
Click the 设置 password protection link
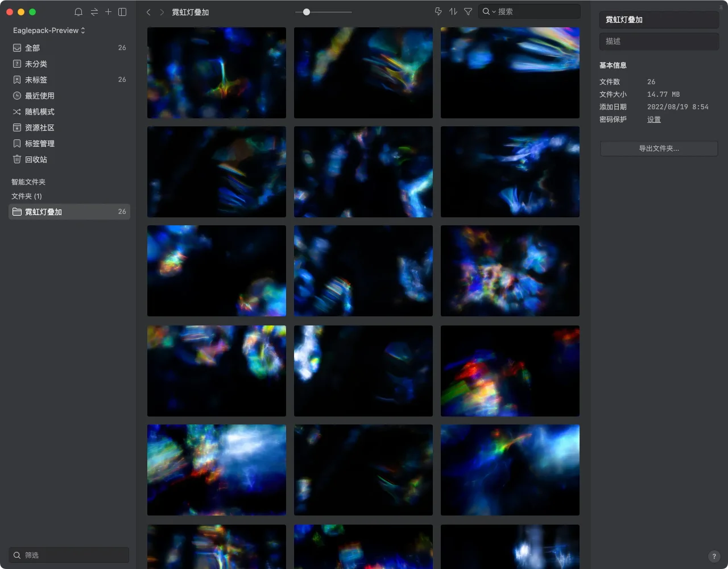(x=654, y=119)
